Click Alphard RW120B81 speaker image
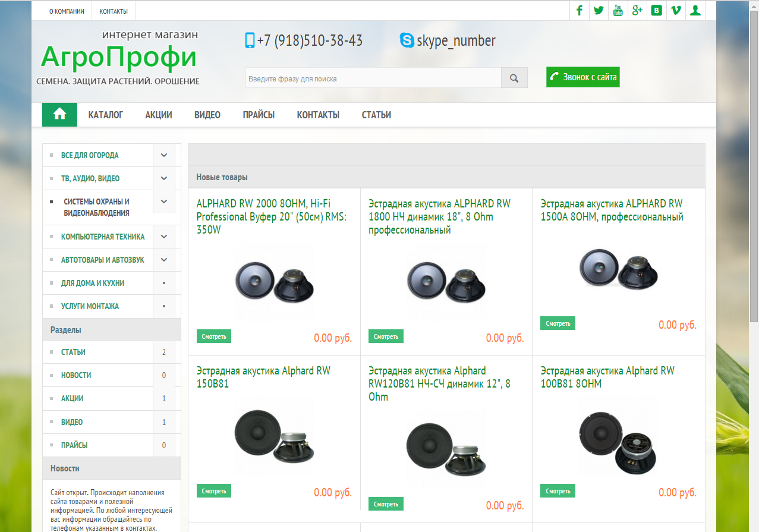Screen dimensions: 759x532 tap(446, 451)
